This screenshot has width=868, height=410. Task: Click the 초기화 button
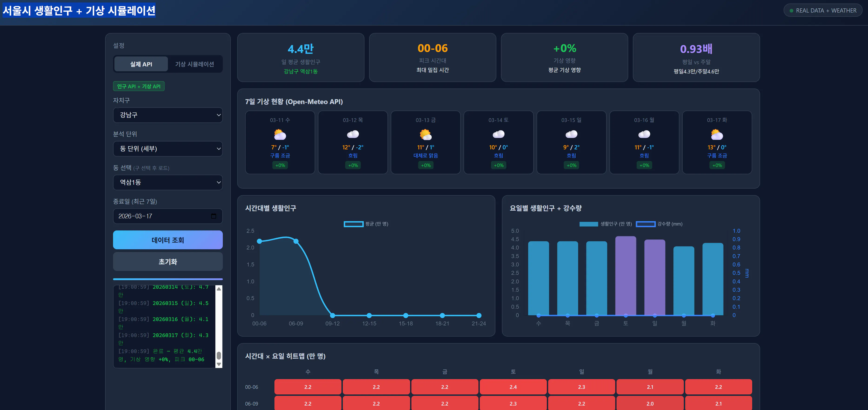click(x=167, y=261)
